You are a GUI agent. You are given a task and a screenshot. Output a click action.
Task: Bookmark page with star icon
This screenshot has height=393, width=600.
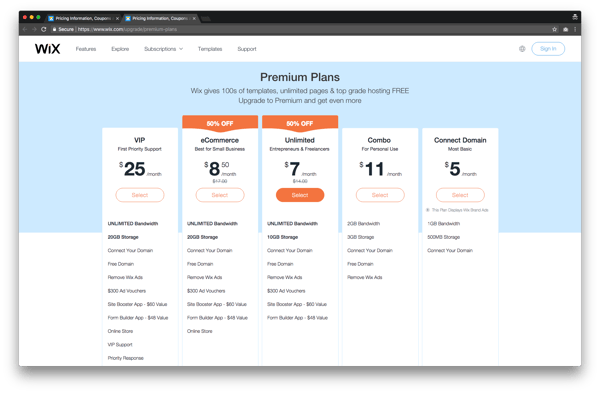(x=554, y=29)
